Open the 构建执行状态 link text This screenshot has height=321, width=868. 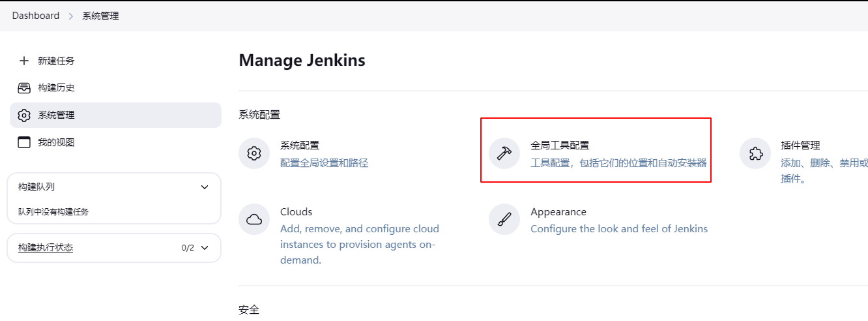tap(46, 248)
